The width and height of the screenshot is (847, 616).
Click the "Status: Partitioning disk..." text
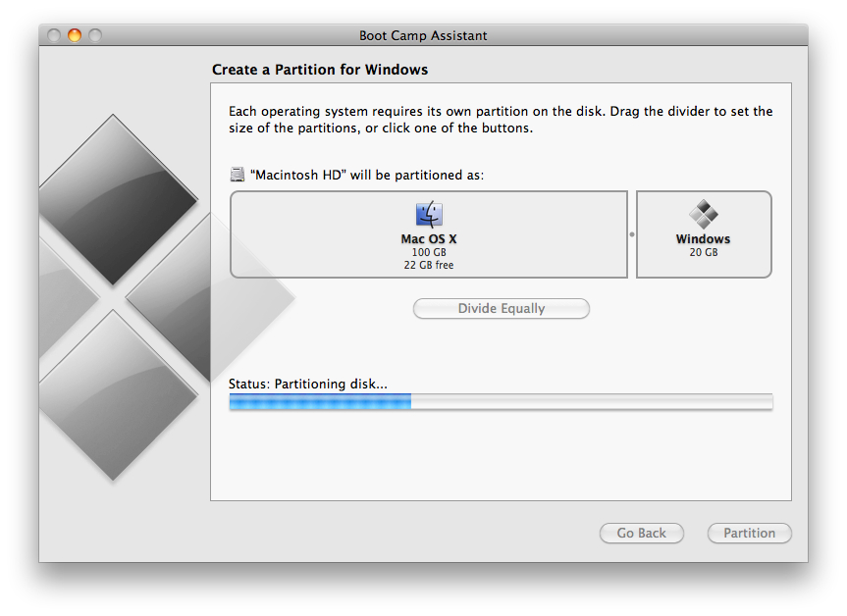307,384
